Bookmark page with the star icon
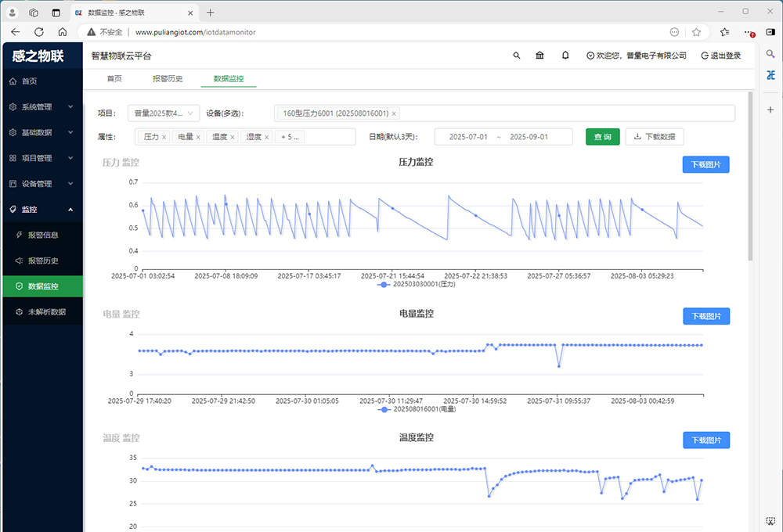This screenshot has width=783, height=532. 696,32
